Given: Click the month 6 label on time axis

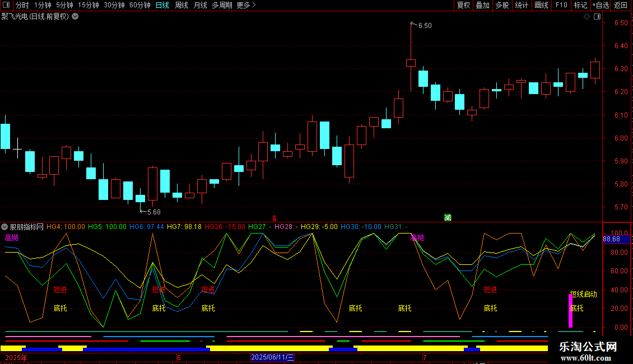Looking at the screenshot, I should point(179,357).
